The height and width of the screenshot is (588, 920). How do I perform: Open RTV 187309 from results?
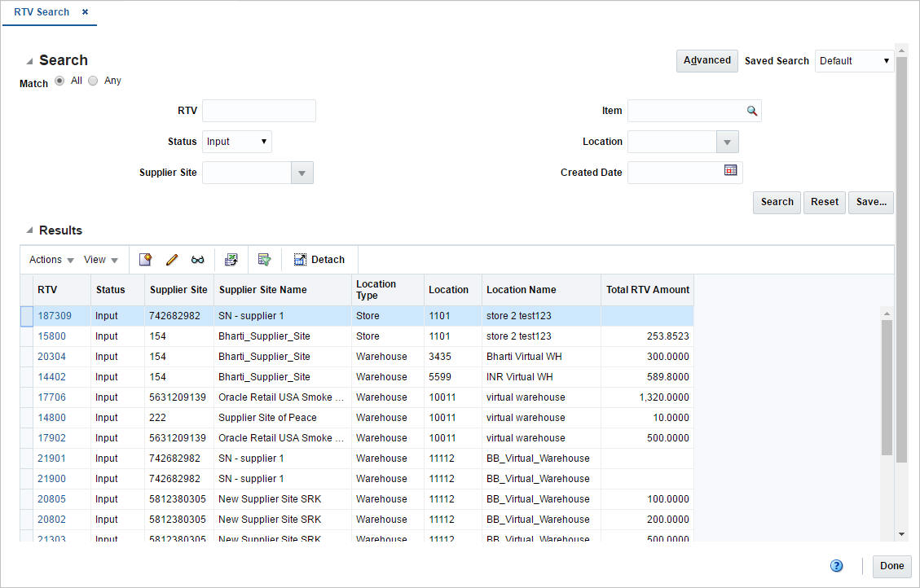coord(57,315)
